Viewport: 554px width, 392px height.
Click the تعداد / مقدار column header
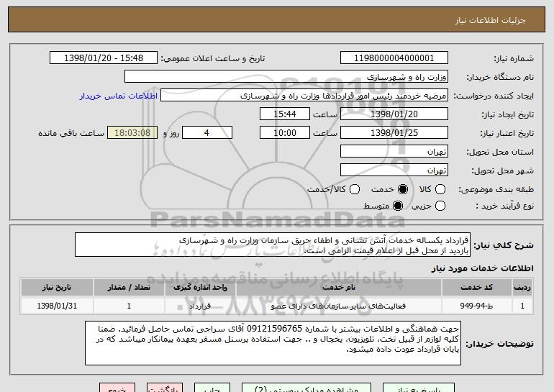pyautogui.click(x=129, y=288)
